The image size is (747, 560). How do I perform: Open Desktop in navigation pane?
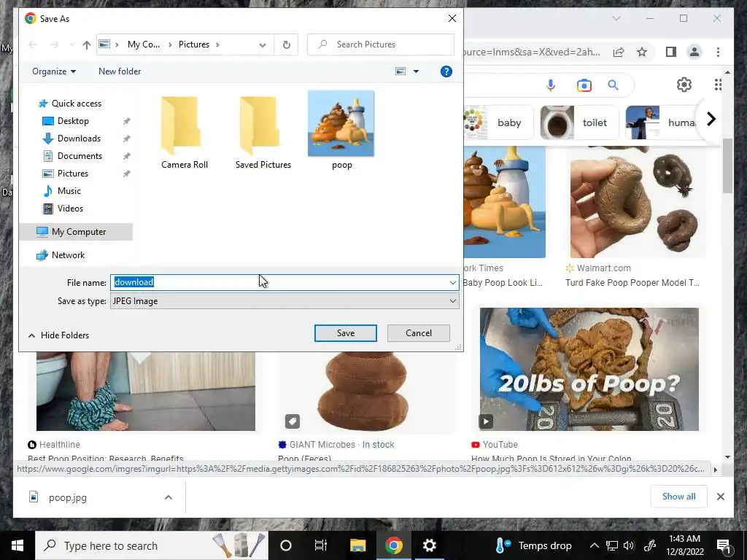click(73, 121)
